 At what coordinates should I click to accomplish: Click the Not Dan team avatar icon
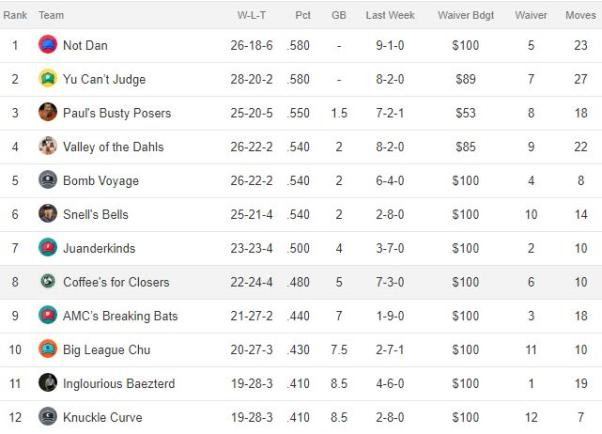pos(48,45)
